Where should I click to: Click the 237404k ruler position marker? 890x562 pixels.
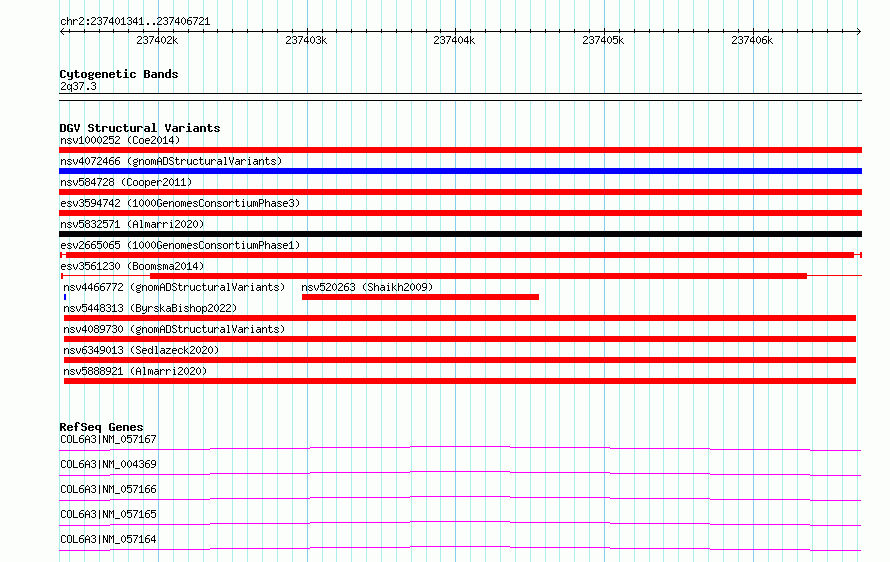click(x=454, y=40)
